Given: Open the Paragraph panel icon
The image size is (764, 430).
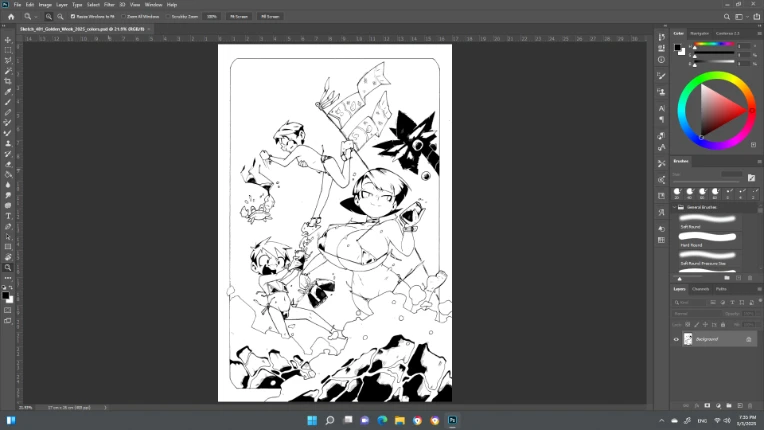Looking at the screenshot, I should tap(661, 119).
